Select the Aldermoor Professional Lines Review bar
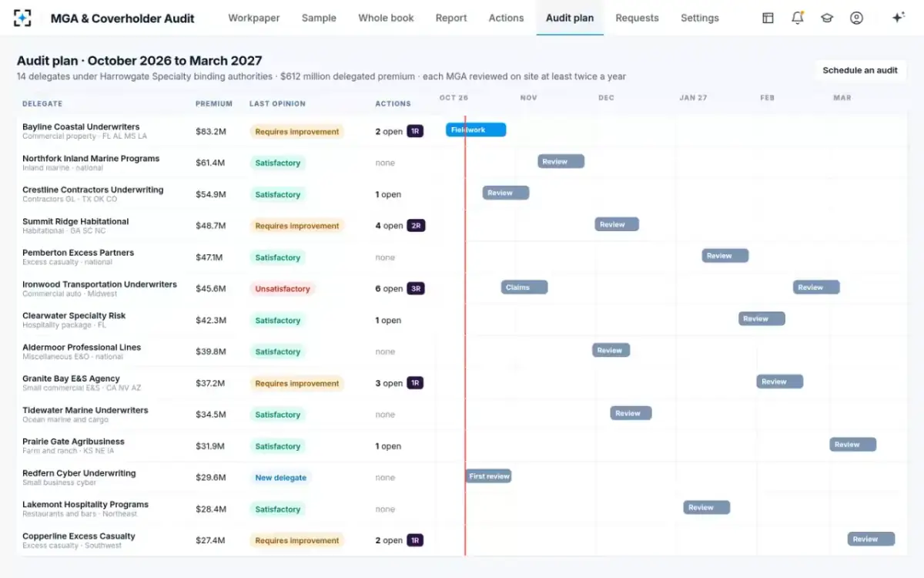The image size is (924, 578). [x=611, y=350]
